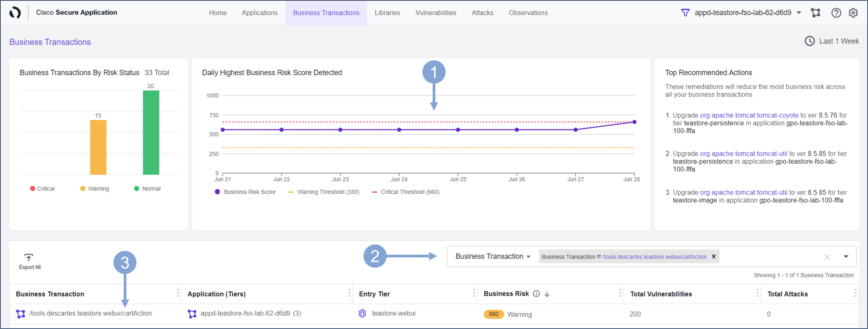Image resolution: width=868 pixels, height=329 pixels.
Task: Go to the Attacks tab
Action: (x=482, y=13)
